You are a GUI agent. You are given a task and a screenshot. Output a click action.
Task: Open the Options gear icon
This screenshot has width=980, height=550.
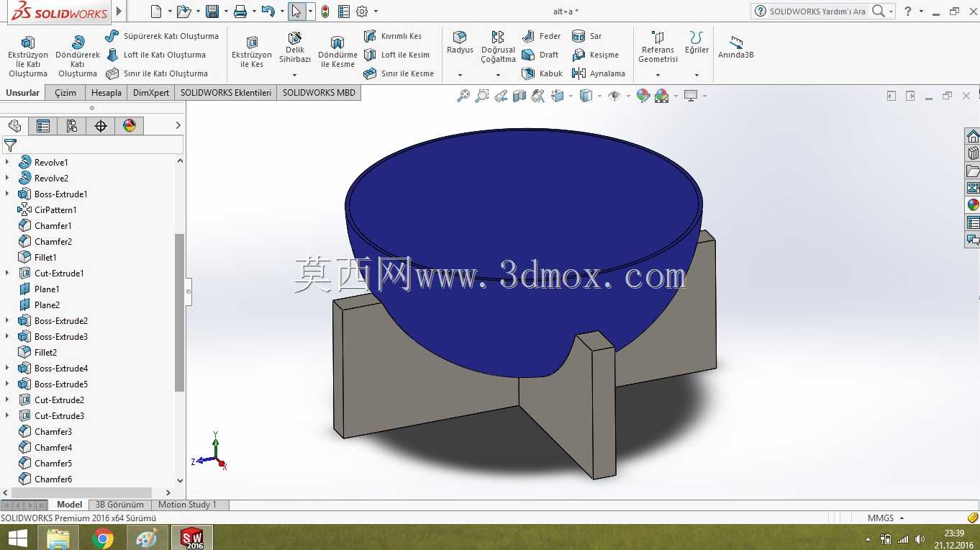click(362, 12)
